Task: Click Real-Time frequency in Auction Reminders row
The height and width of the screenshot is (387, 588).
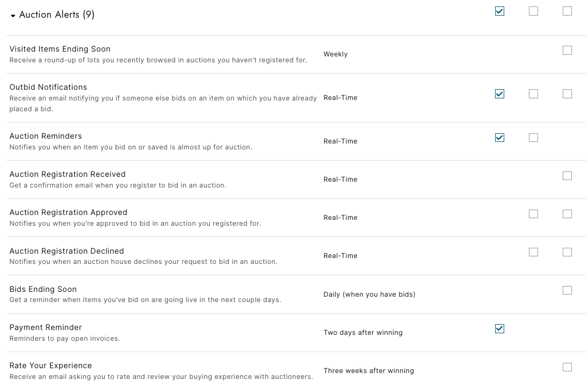Action: click(x=340, y=141)
